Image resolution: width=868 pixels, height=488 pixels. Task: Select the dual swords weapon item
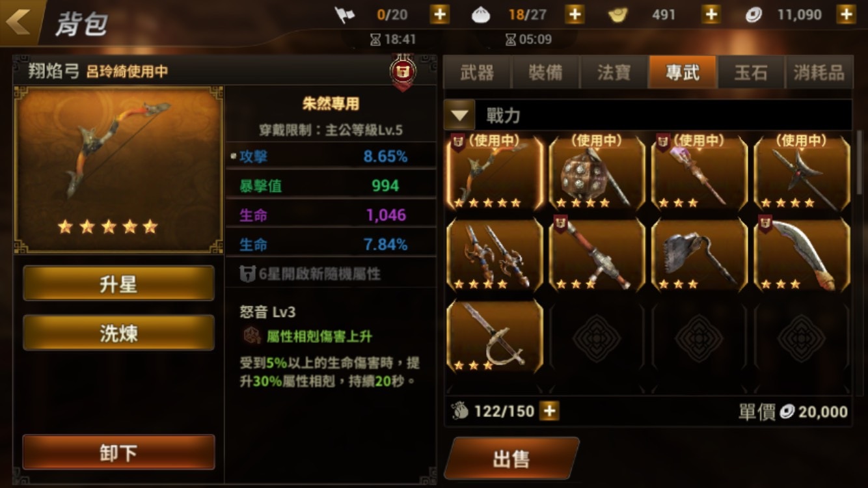tap(495, 254)
